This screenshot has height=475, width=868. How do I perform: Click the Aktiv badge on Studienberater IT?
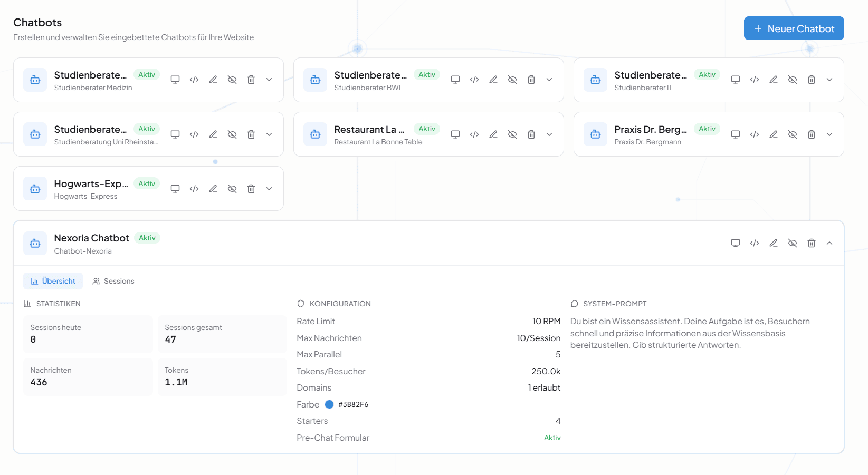tap(707, 74)
